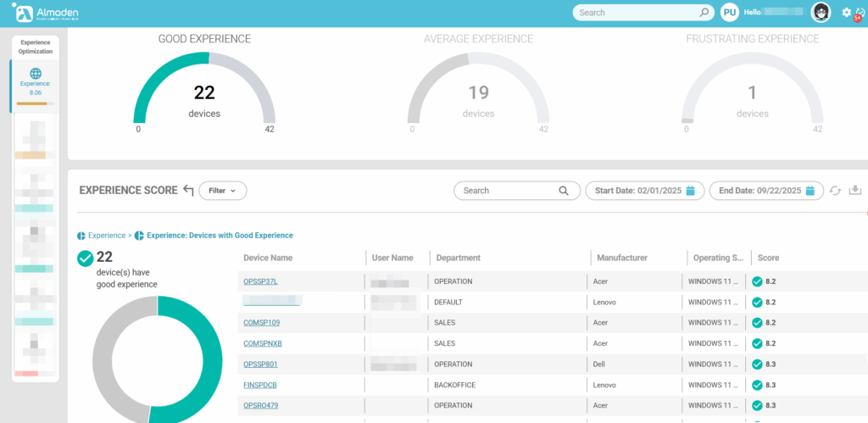The image size is (868, 423).
Task: Expand the Filter dropdown
Action: click(x=223, y=191)
